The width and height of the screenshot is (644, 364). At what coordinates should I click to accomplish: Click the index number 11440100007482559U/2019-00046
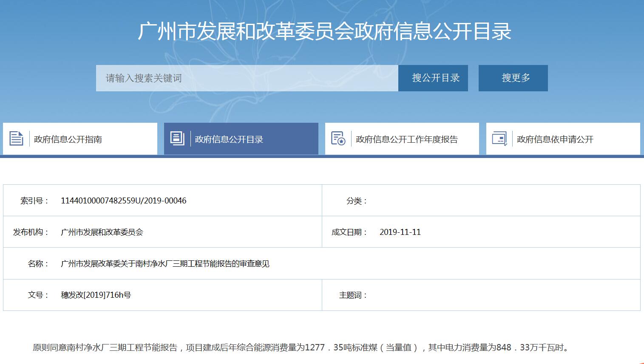(123, 200)
